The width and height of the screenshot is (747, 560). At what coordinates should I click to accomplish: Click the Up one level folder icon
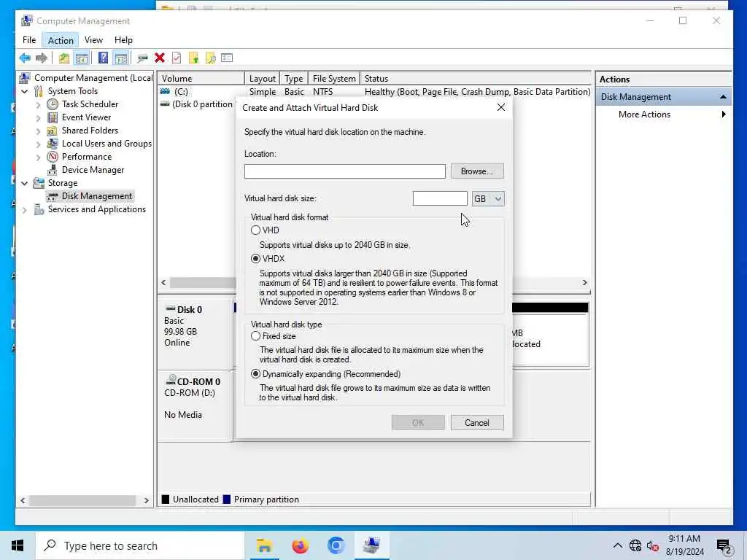[64, 58]
